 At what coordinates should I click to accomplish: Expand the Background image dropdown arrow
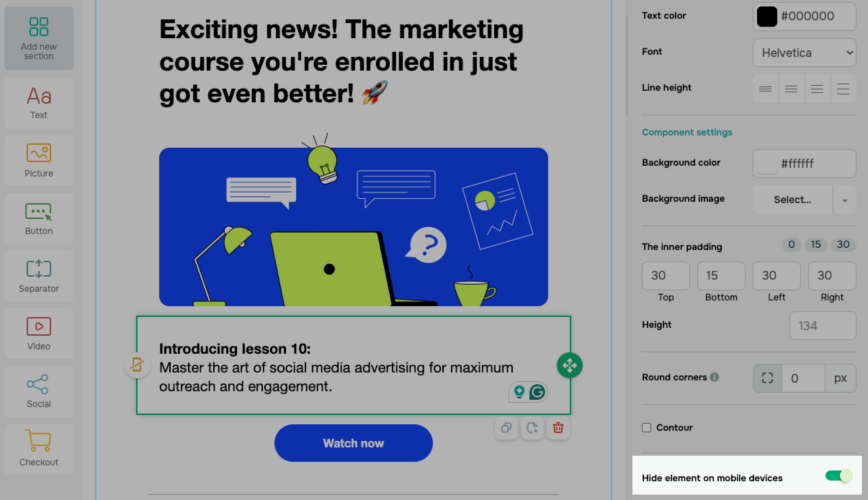pos(845,200)
